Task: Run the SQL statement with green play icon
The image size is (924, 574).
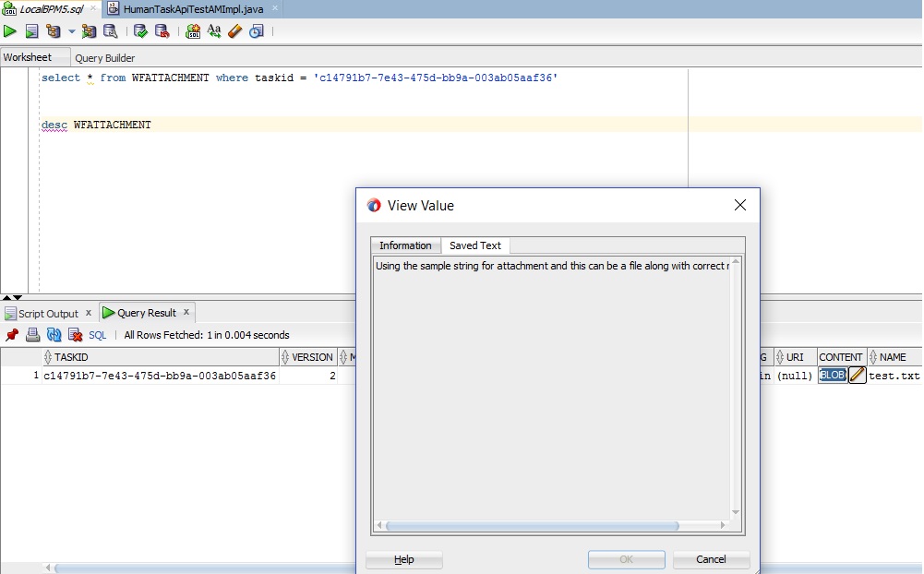Action: click(x=10, y=31)
